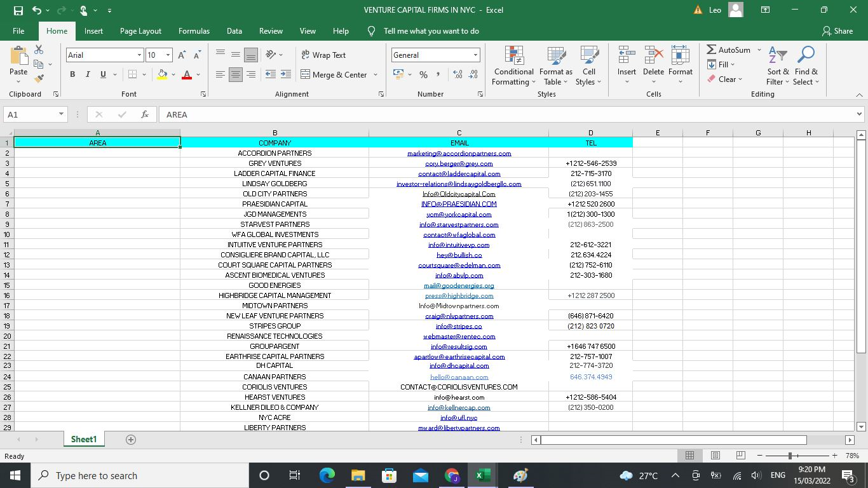Click the Delete cells icon
868x488 pixels.
[x=653, y=56]
